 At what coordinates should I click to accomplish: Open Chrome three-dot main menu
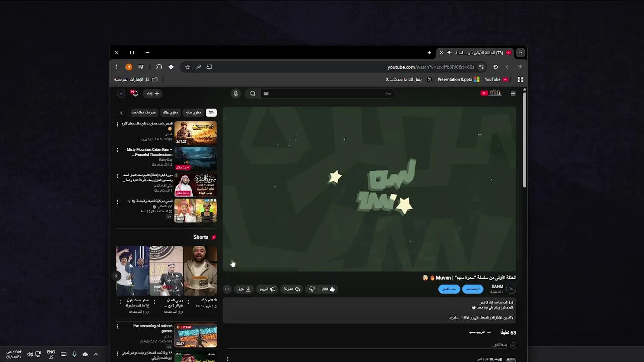tap(116, 67)
